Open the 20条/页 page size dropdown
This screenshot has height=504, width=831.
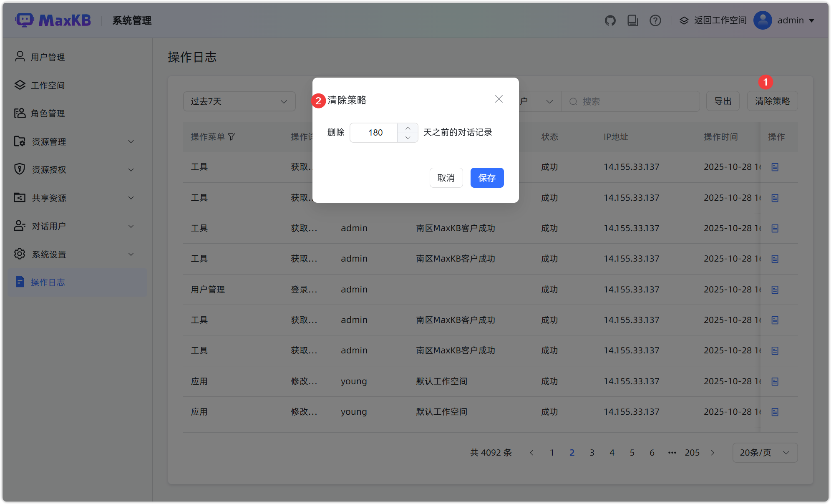click(x=765, y=453)
